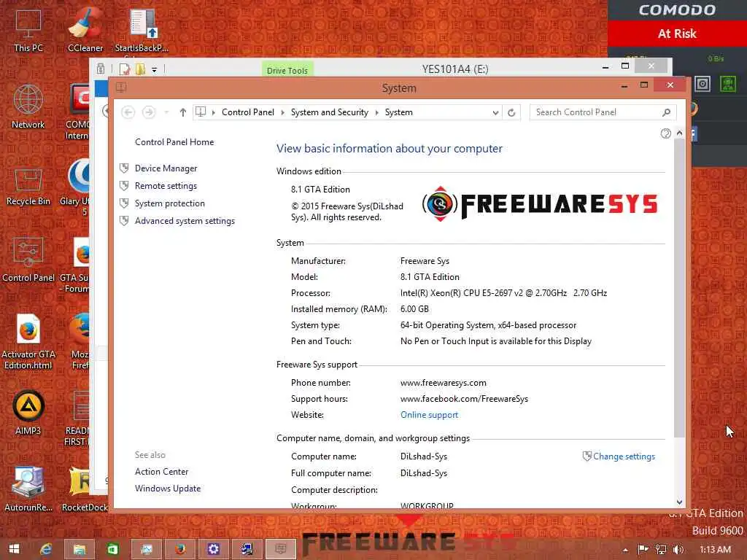Open Action Center link
The width and height of the screenshot is (747, 560).
[x=161, y=472]
